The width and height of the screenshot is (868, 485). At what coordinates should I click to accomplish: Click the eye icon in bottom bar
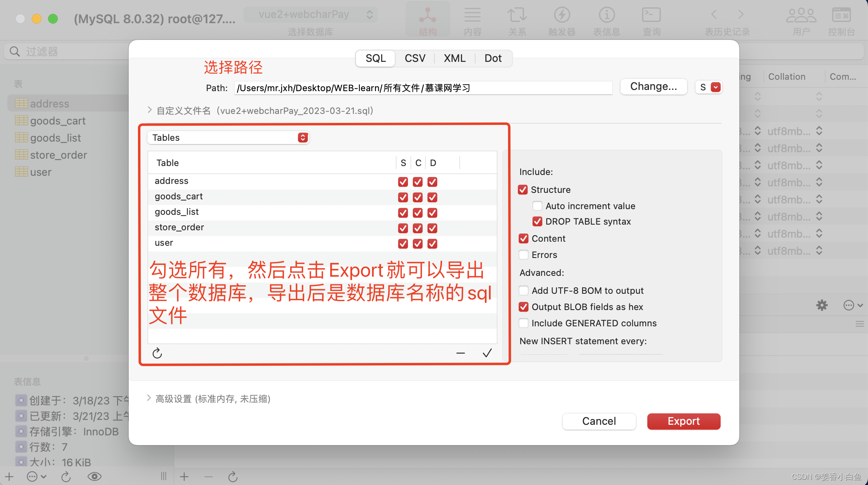point(94,476)
